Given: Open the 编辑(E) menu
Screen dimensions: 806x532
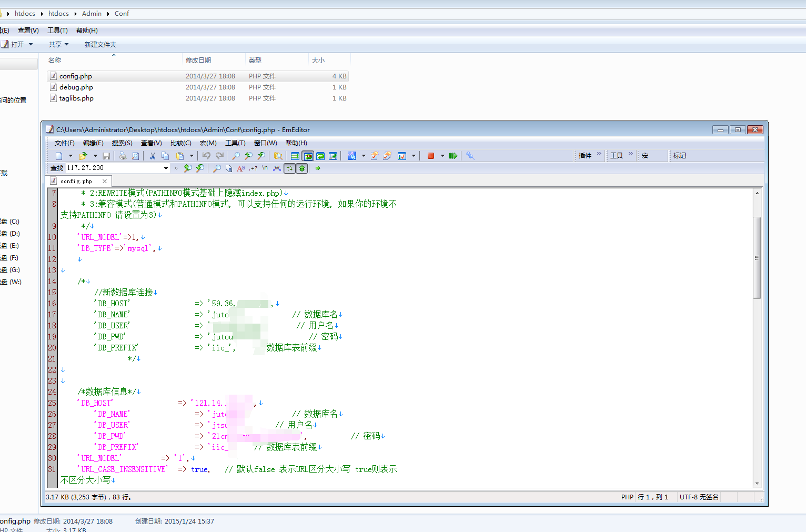Looking at the screenshot, I should [93, 143].
